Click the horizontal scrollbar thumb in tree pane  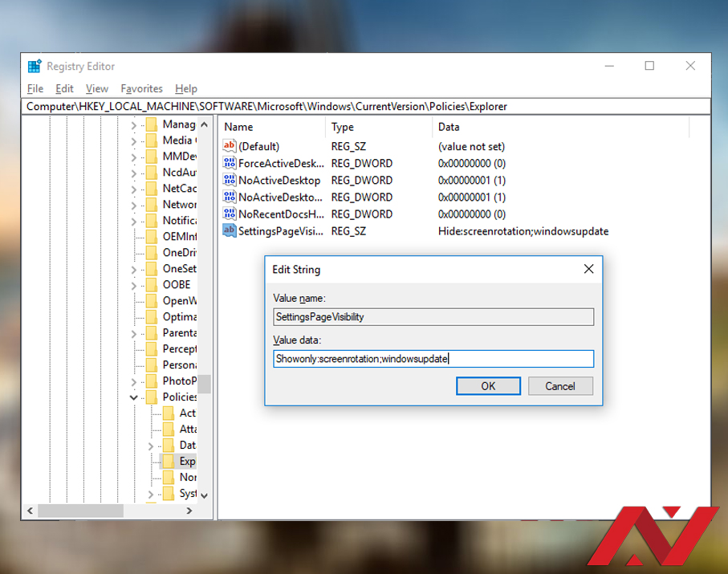(81, 511)
